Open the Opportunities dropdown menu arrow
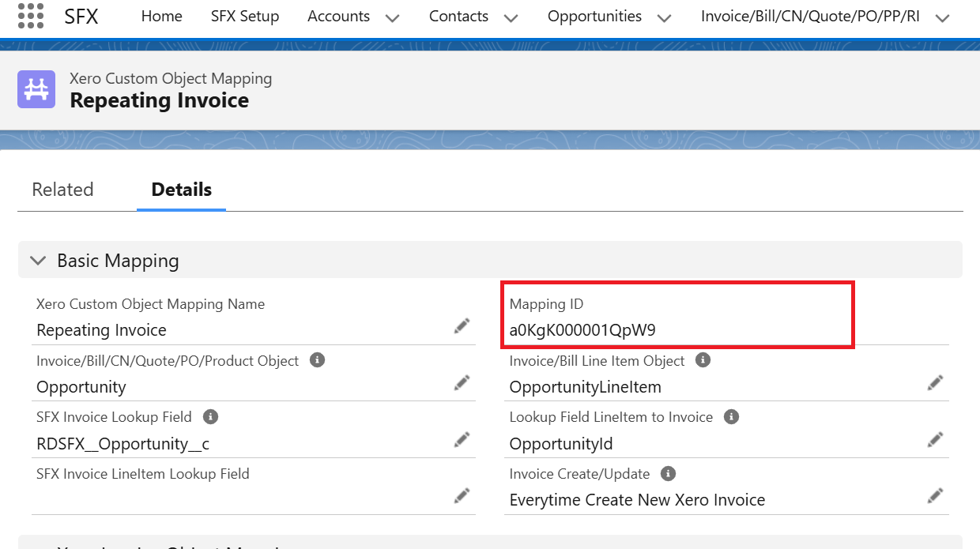980x549 pixels. [664, 17]
